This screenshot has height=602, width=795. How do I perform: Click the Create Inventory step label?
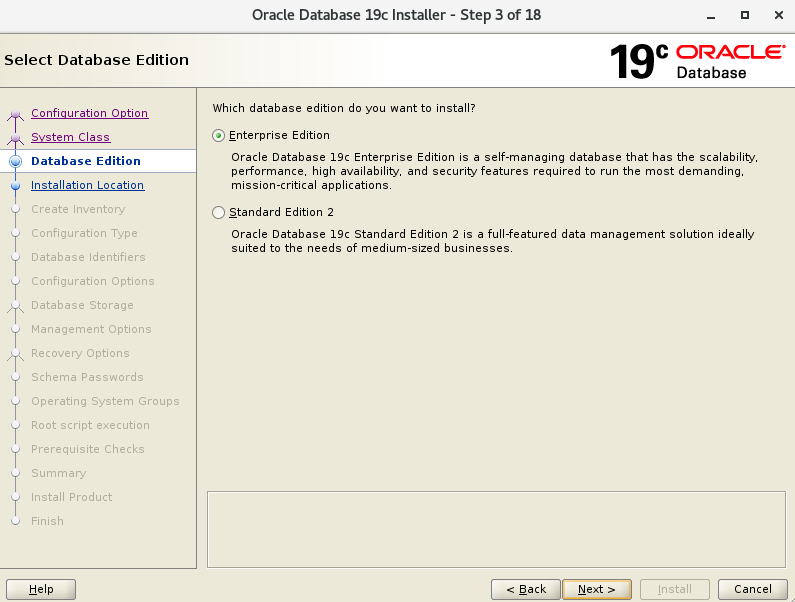(78, 209)
